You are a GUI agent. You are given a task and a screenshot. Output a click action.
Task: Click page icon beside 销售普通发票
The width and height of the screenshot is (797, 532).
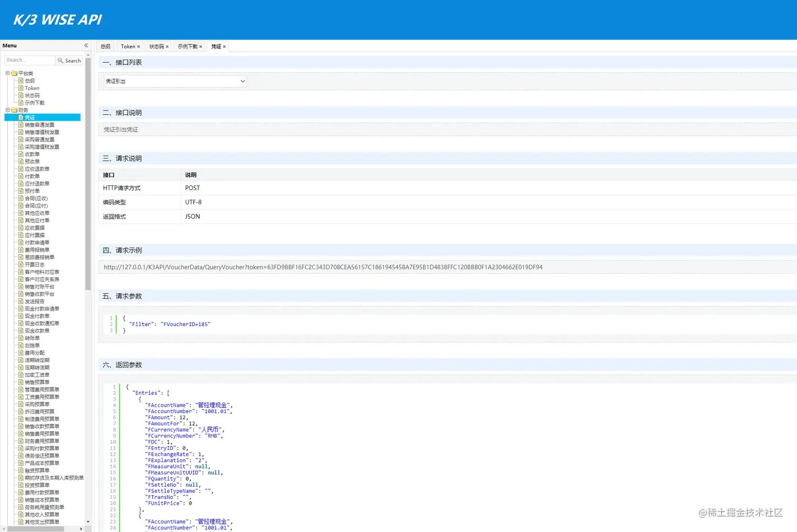(x=21, y=125)
